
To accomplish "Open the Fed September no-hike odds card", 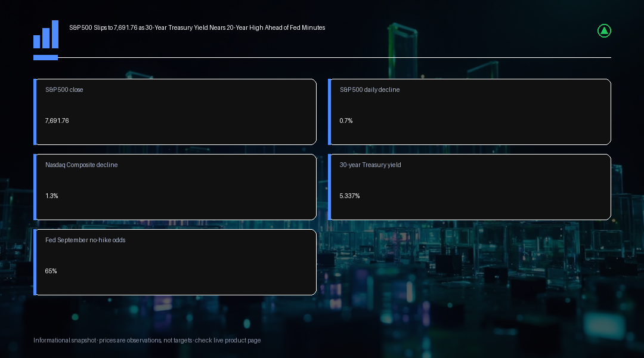I will [x=175, y=262].
